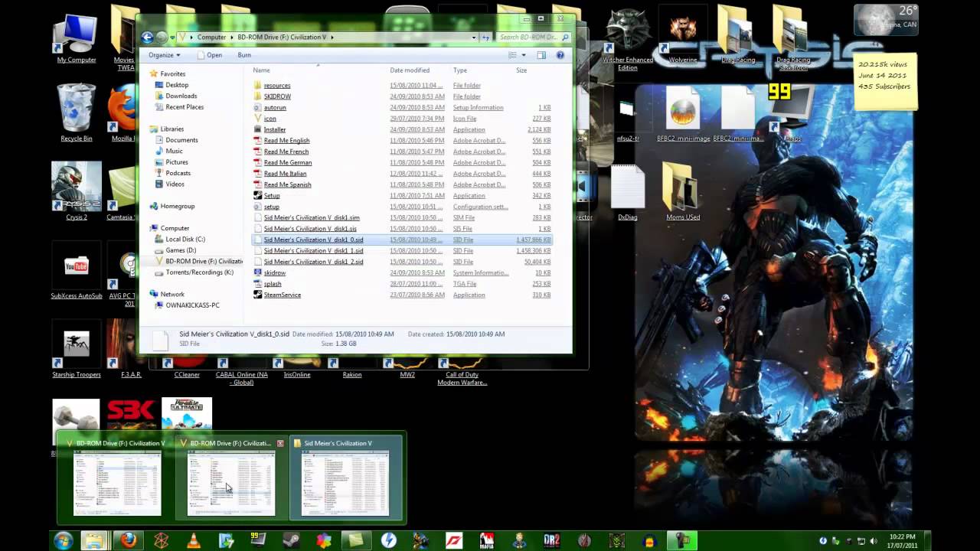
Task: Expand the address bar history dropdown
Action: pyautogui.click(x=474, y=37)
